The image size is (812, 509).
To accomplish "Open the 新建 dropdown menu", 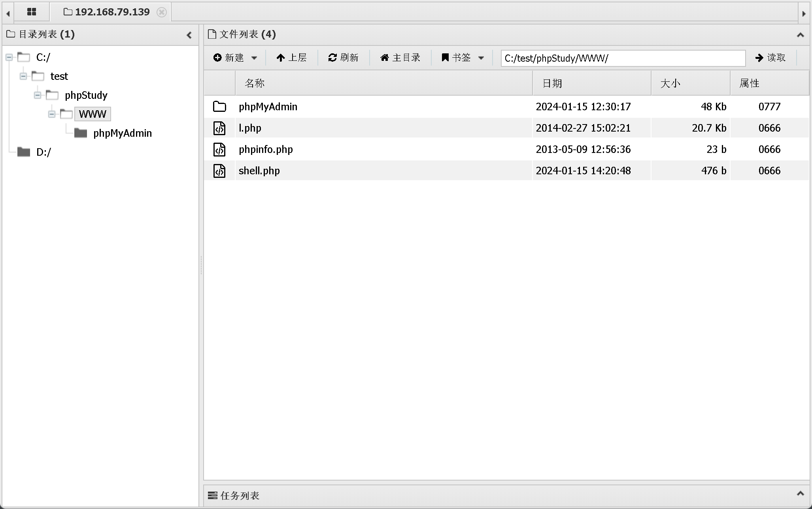I will click(235, 58).
